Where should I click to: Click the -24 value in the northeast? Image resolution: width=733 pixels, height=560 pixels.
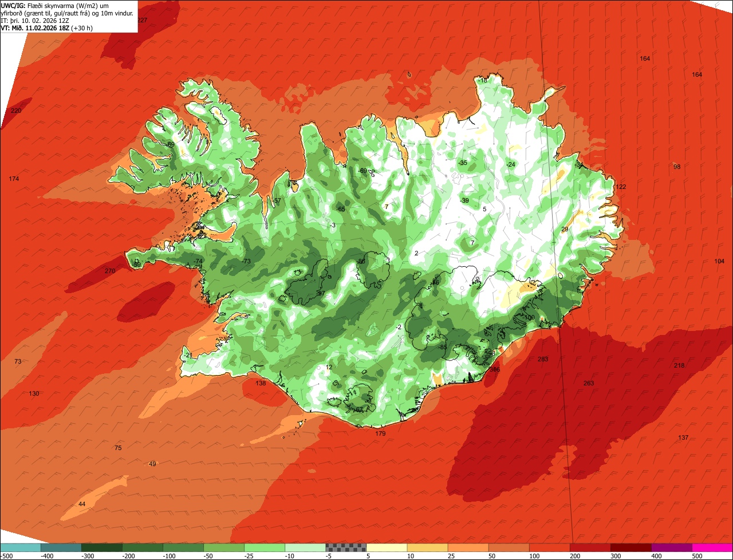[x=511, y=165]
